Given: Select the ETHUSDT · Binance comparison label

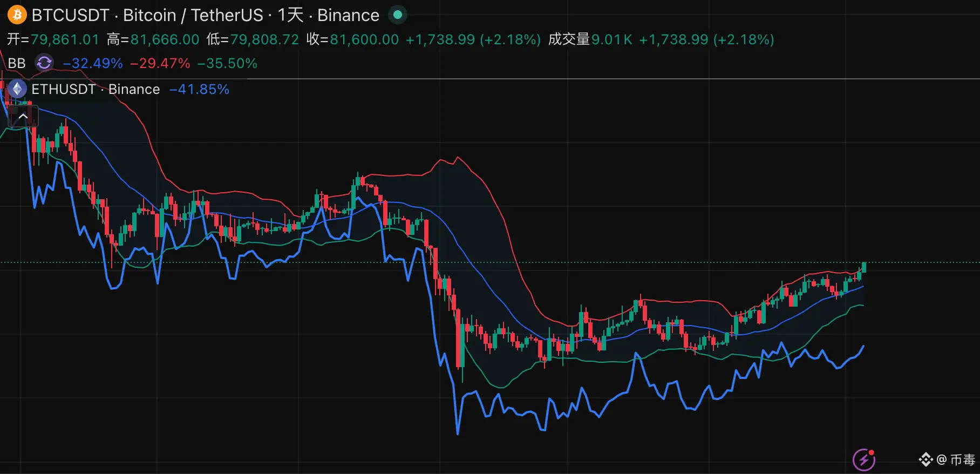Looking at the screenshot, I should (96, 89).
